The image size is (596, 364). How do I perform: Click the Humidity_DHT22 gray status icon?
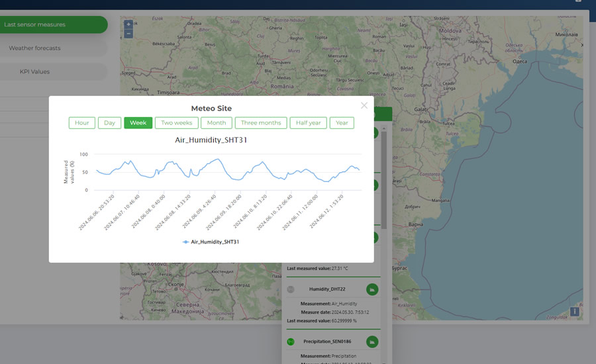(291, 289)
